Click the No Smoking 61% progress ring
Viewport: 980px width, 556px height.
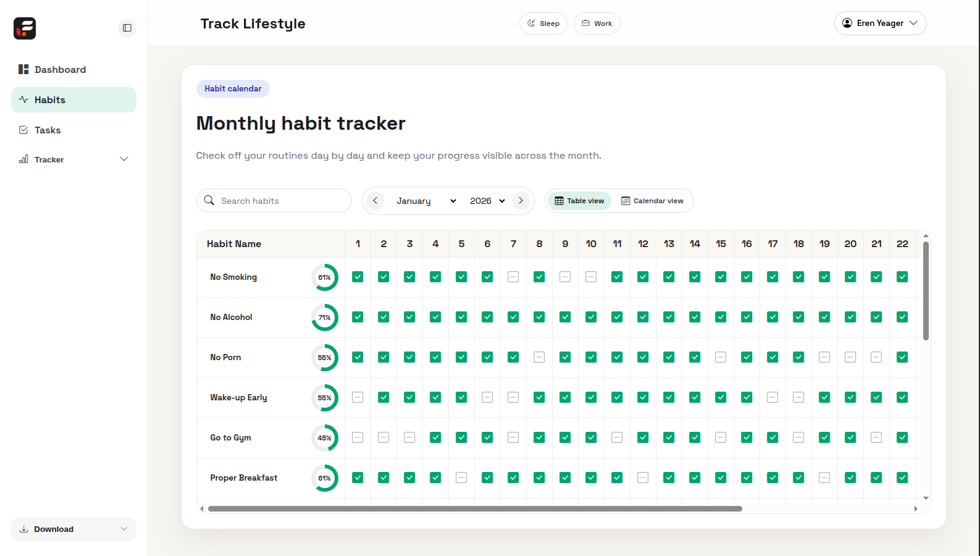point(325,277)
